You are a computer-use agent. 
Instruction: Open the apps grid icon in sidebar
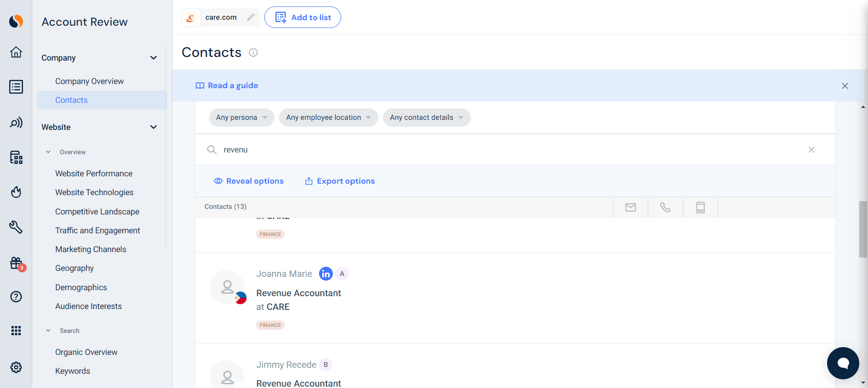click(16, 331)
